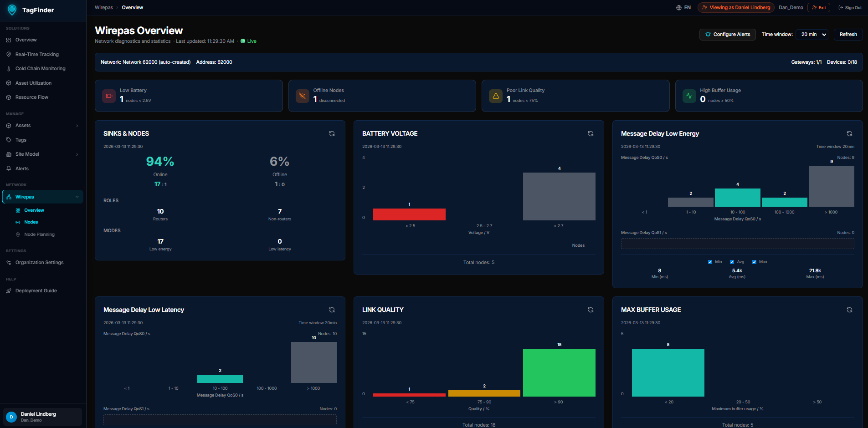Click '21.8k' Max (ms) value
Screen dimensions: 868x428
(x=815, y=271)
